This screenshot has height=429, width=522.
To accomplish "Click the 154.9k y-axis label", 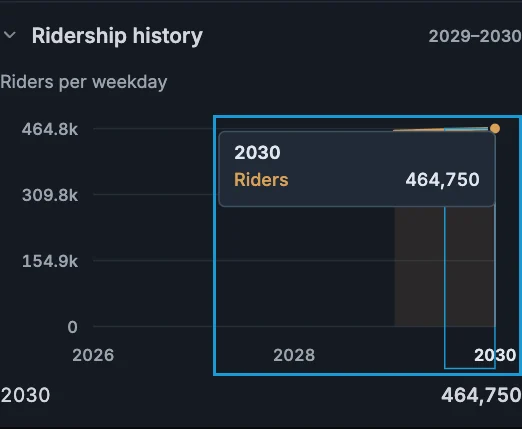I will pos(50,261).
